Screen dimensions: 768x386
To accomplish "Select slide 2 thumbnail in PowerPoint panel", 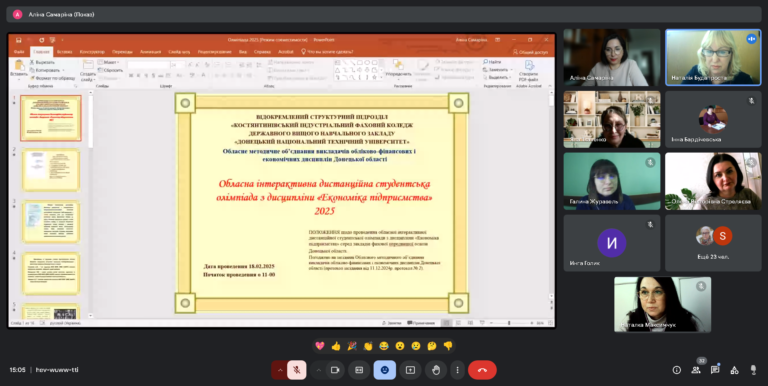I will click(50, 170).
